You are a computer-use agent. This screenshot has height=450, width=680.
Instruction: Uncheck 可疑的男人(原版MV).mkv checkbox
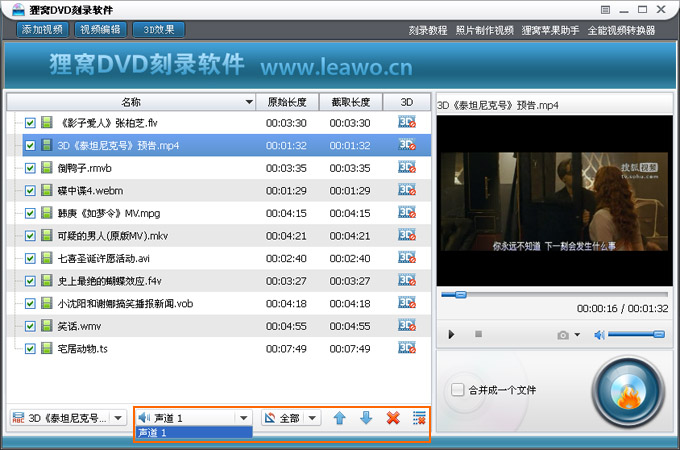coord(30,236)
